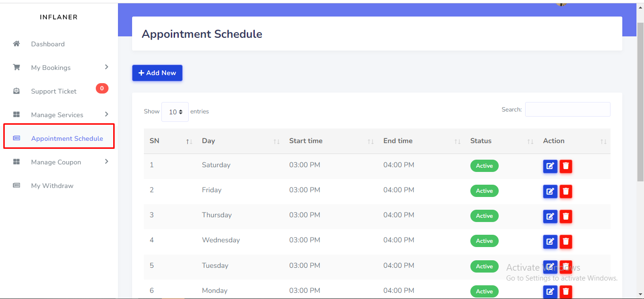Expand the Manage Services submenu arrow
Viewport: 644px width, 299px height.
(x=107, y=114)
